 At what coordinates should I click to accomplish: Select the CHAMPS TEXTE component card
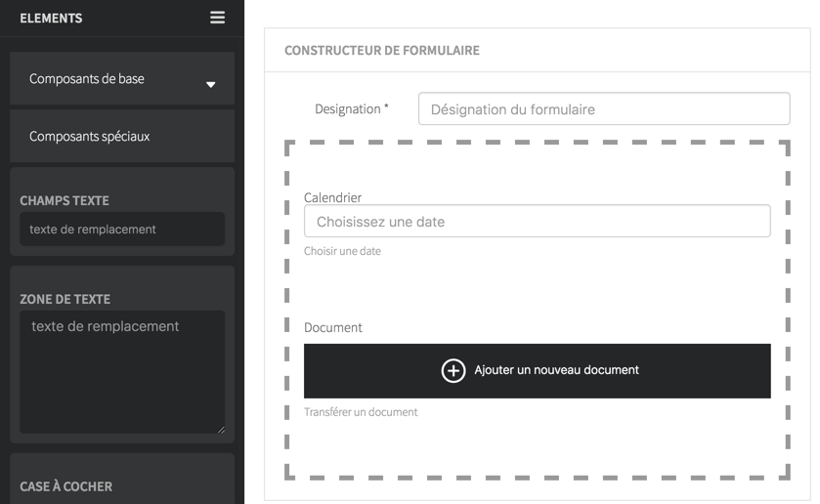[122, 212]
